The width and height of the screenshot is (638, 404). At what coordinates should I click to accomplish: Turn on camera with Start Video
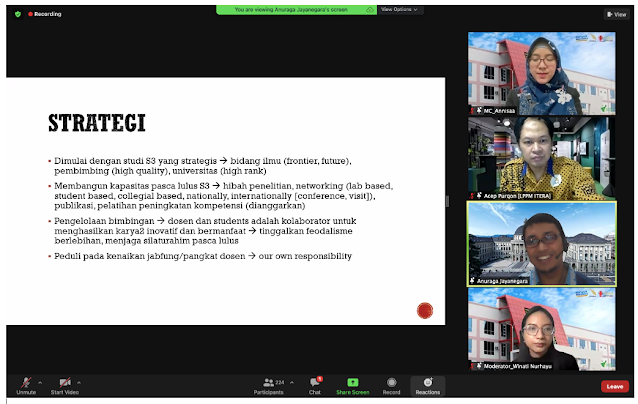pos(65,386)
